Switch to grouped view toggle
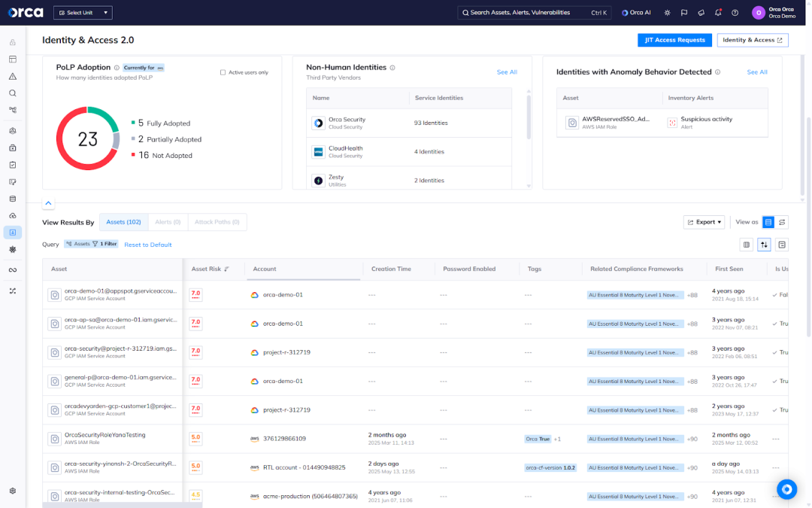812x508 pixels. coord(782,222)
